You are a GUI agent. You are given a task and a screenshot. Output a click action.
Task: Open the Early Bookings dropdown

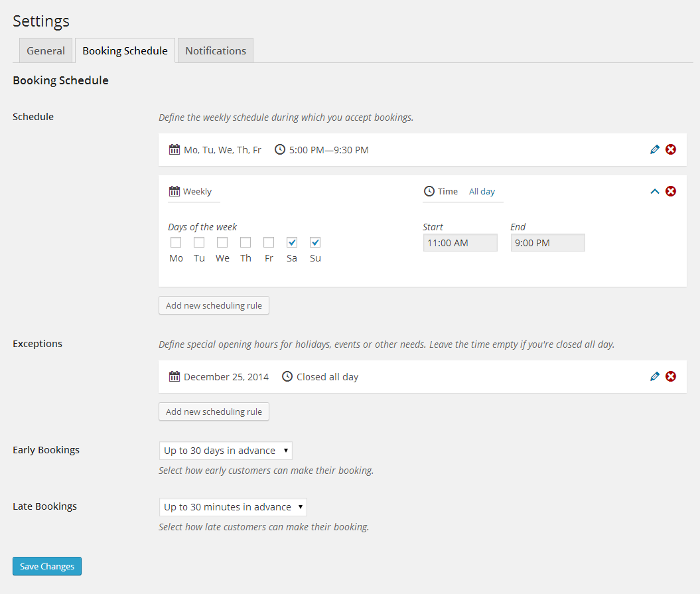pyautogui.click(x=226, y=451)
